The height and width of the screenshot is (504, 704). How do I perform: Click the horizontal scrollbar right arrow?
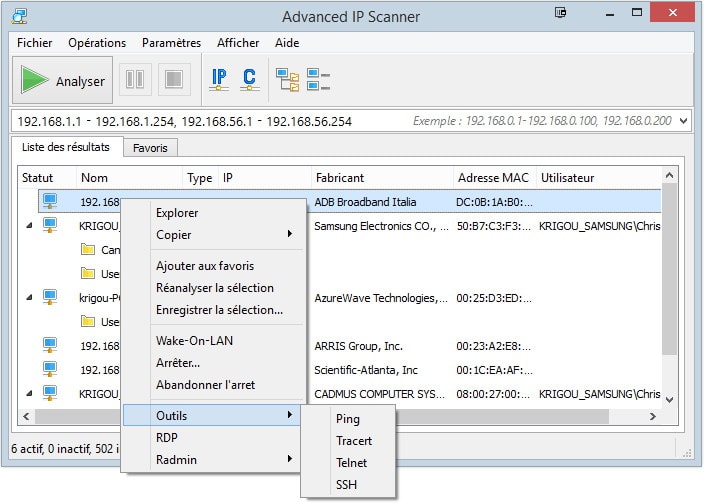[653, 416]
